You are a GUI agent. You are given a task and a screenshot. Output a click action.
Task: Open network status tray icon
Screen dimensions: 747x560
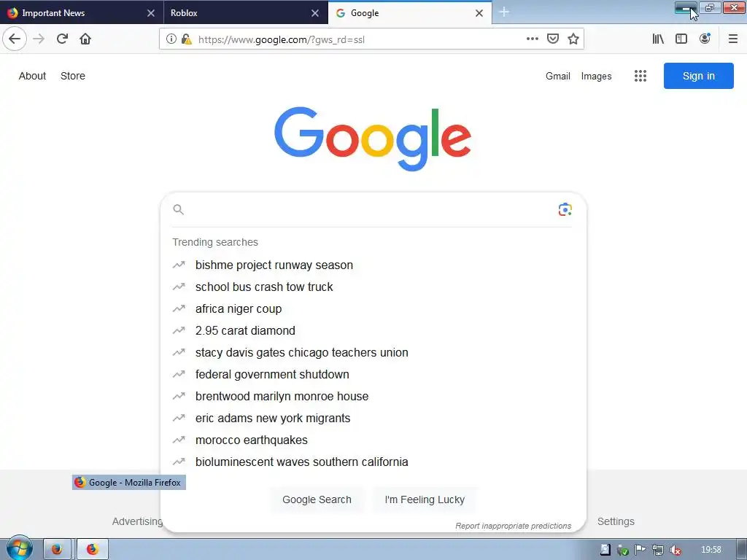click(657, 550)
